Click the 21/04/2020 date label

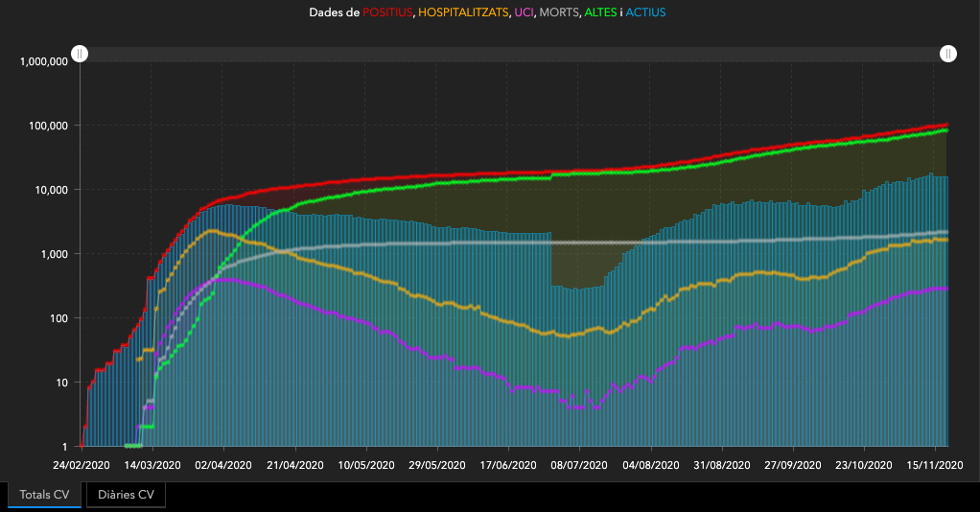pos(295,465)
